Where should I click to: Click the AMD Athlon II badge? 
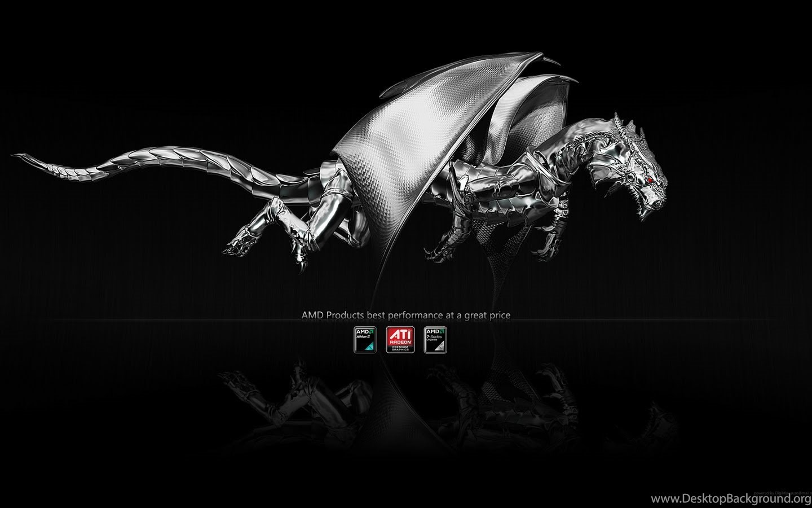[365, 339]
